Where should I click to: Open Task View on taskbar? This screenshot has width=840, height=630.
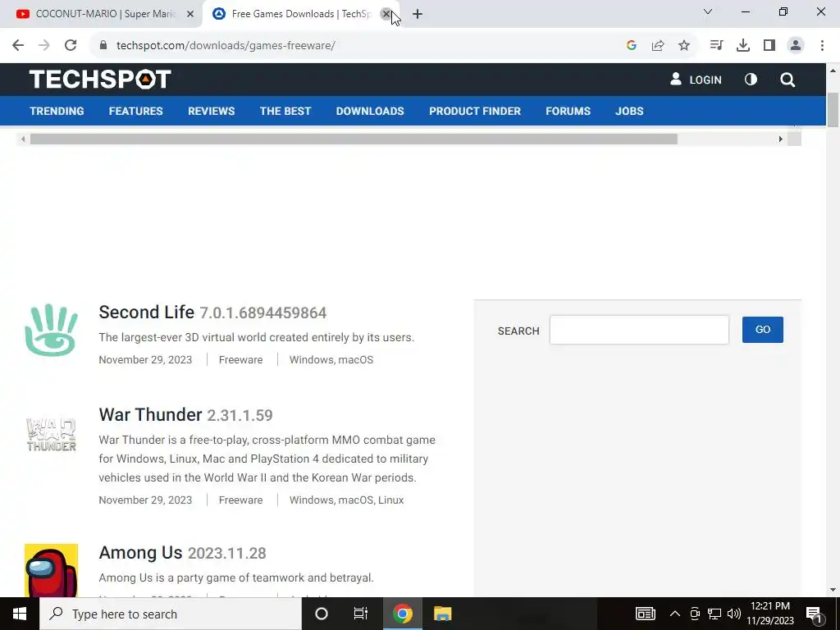click(x=361, y=614)
